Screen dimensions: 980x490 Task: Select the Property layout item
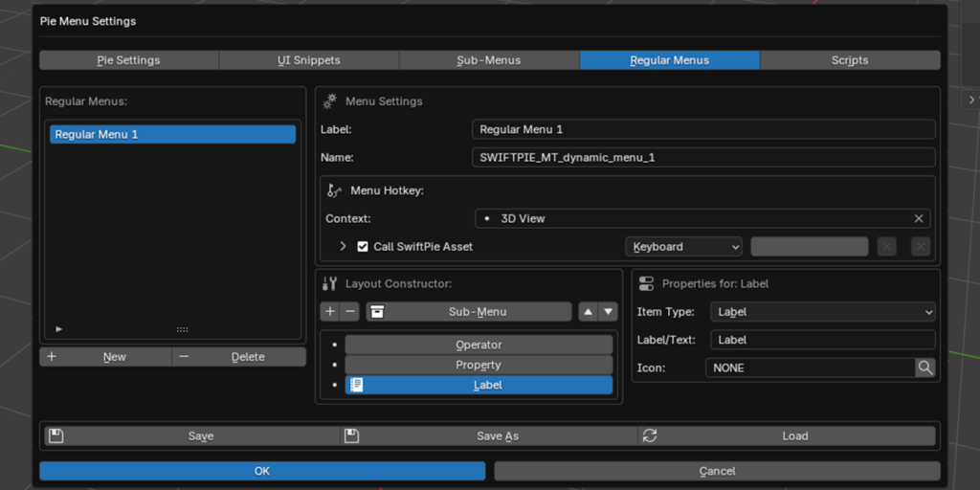(x=479, y=365)
